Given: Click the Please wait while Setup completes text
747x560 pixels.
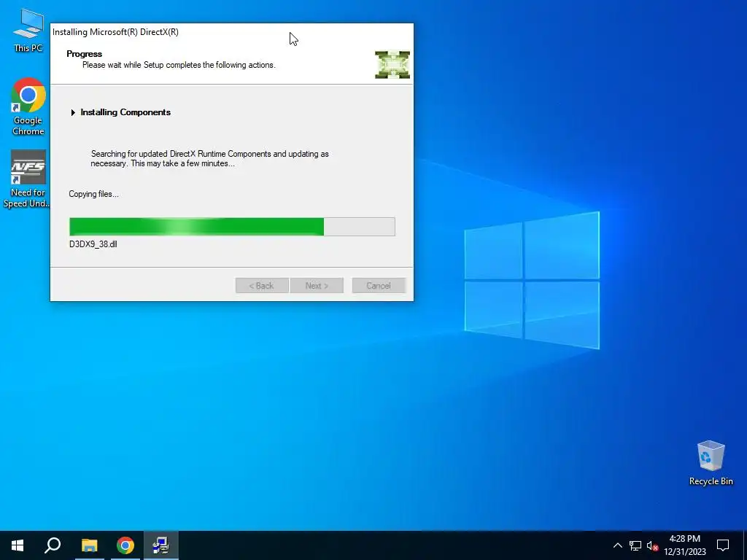Looking at the screenshot, I should click(179, 65).
